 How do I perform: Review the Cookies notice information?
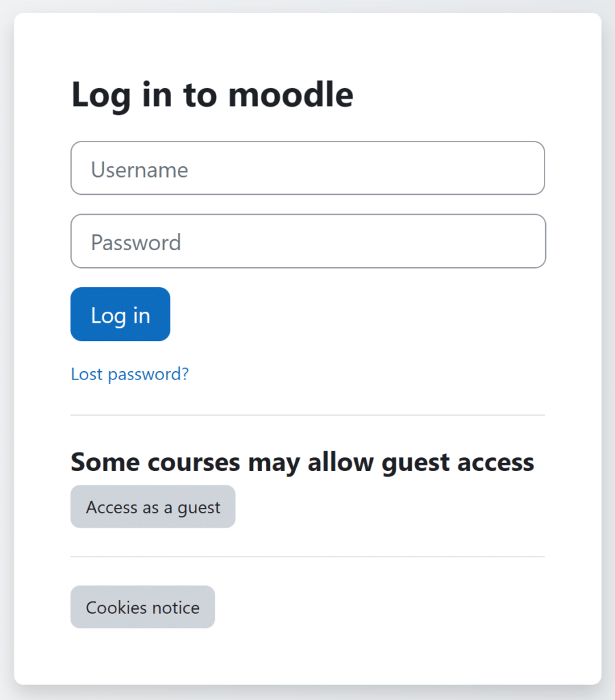click(x=142, y=607)
